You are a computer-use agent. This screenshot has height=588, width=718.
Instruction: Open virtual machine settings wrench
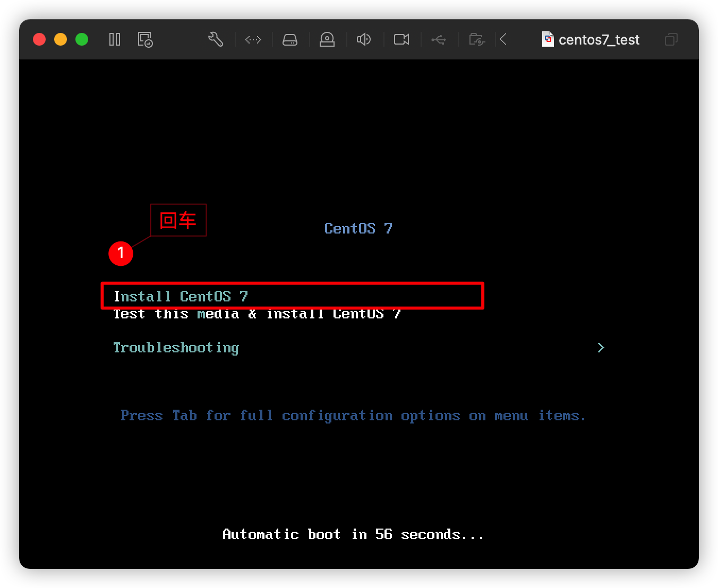pyautogui.click(x=216, y=39)
